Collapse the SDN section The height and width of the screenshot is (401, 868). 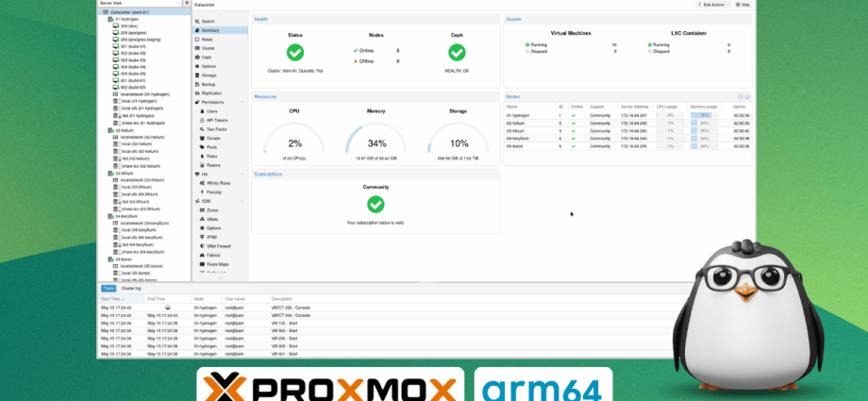(242, 201)
